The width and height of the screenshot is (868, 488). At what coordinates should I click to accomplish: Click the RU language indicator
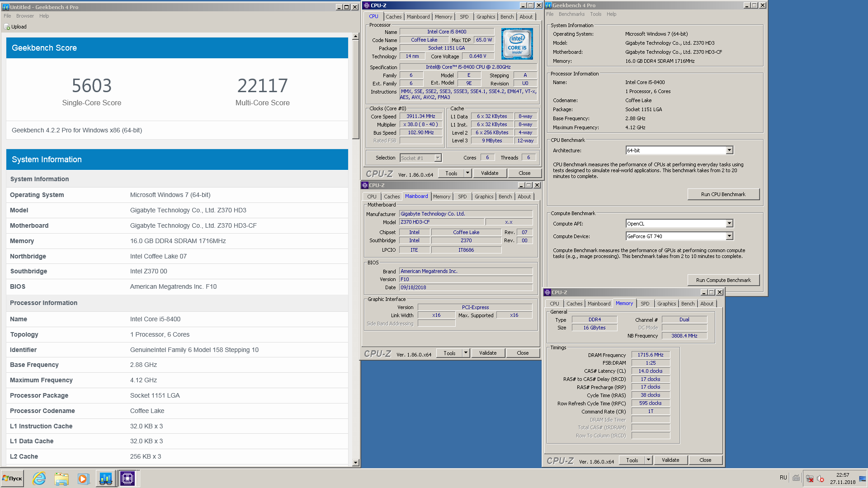(x=783, y=478)
